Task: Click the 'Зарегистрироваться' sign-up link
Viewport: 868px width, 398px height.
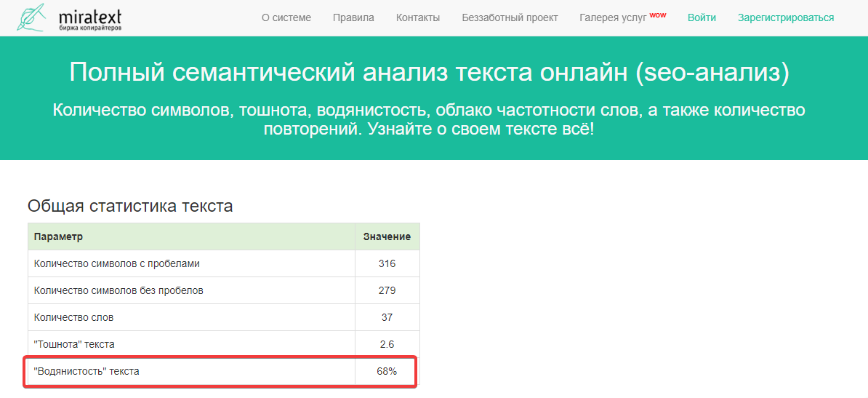Action: 786,17
